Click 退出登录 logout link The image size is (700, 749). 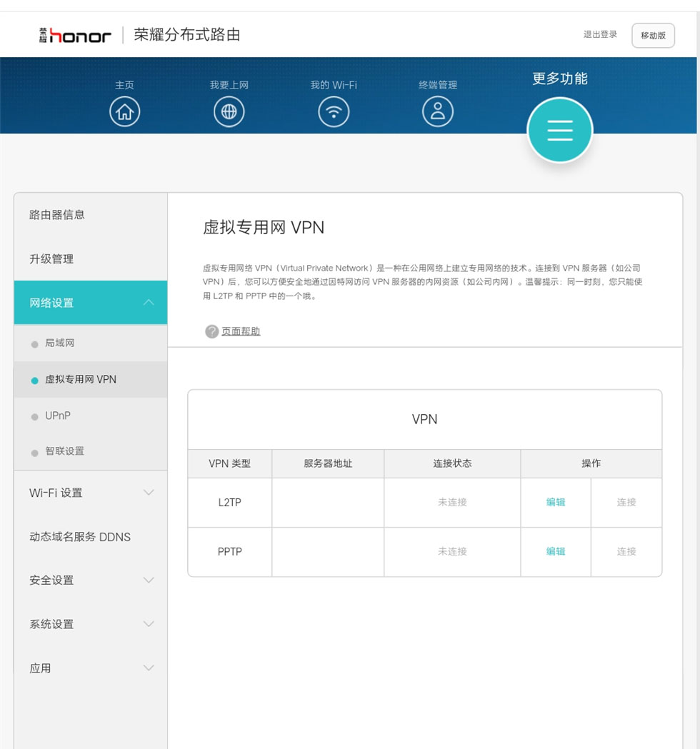click(x=600, y=34)
